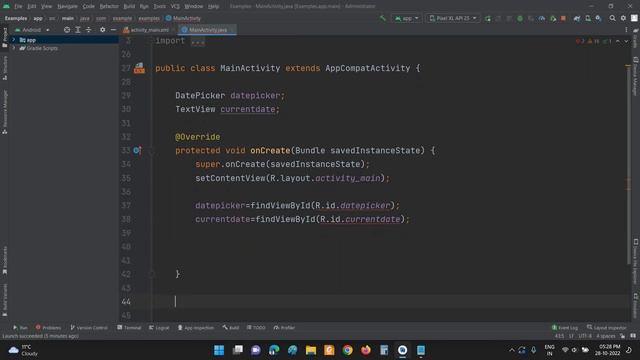Click the Sync Project with Gradle icon
The width and height of the screenshot is (640, 360).
(x=577, y=18)
